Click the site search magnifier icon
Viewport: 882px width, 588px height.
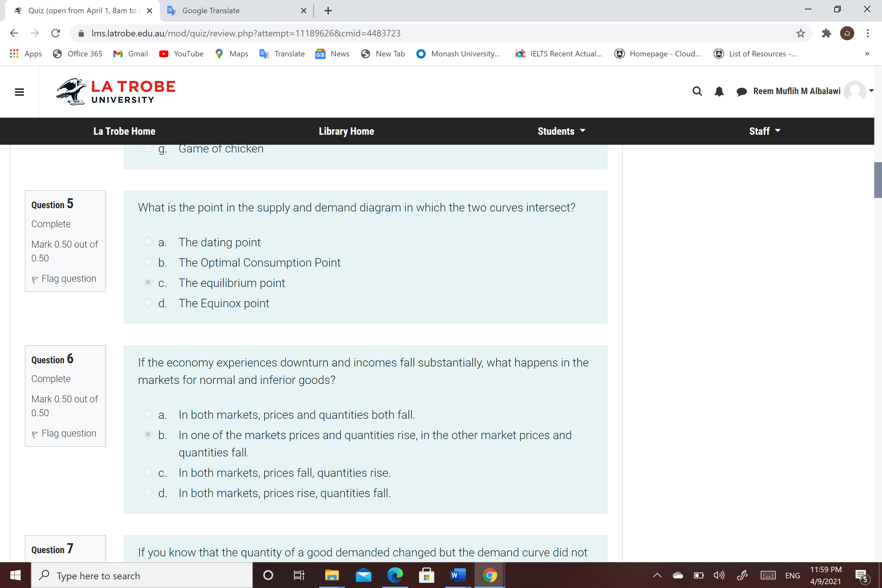[697, 91]
